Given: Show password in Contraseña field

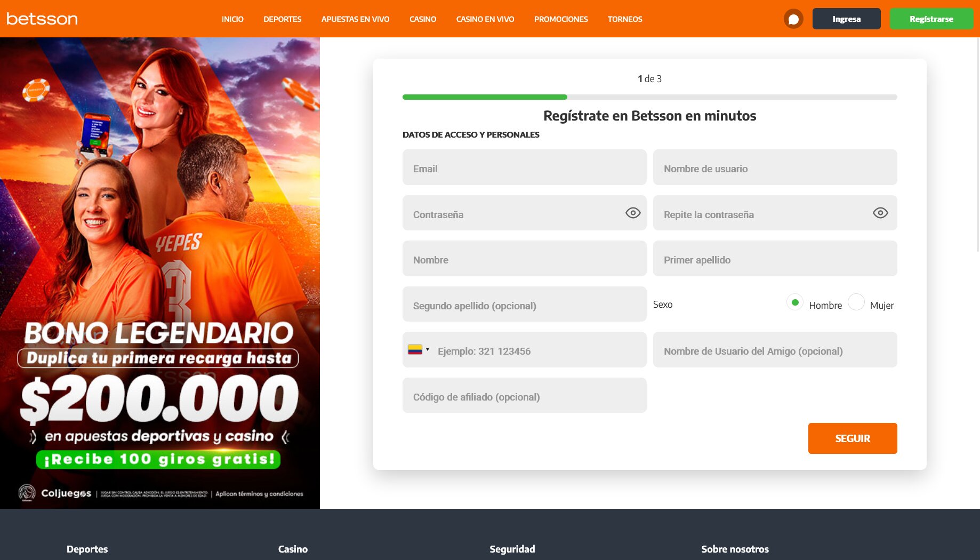Looking at the screenshot, I should tap(633, 213).
